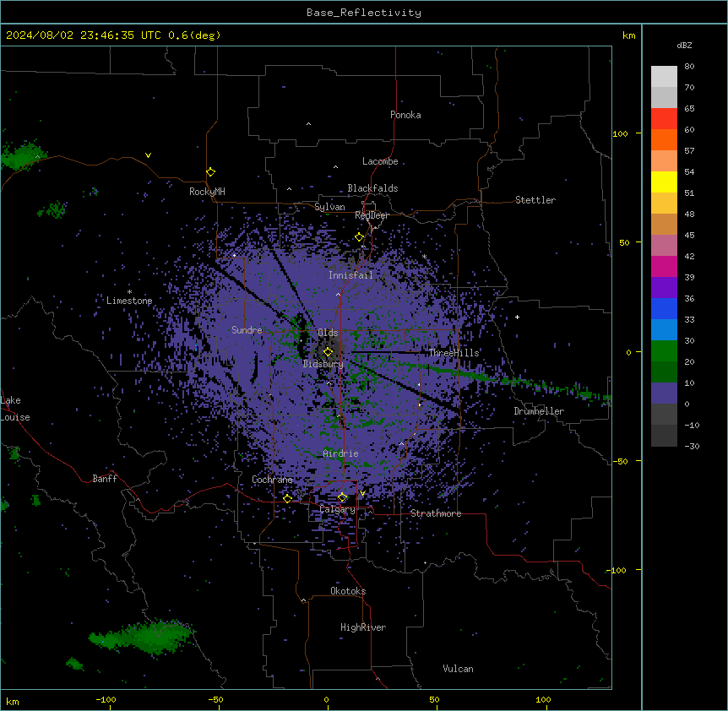The width and height of the screenshot is (728, 711).
Task: Click the Banff town label
Action: (x=105, y=479)
